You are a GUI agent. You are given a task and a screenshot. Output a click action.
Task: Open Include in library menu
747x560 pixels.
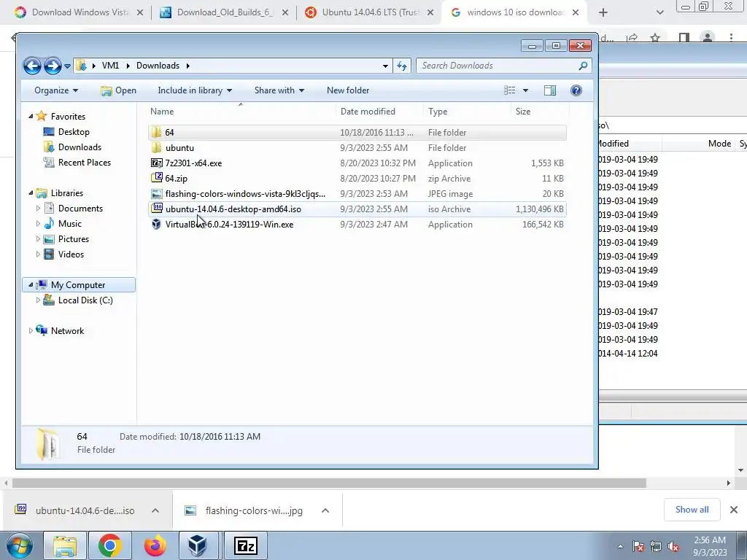195,90
